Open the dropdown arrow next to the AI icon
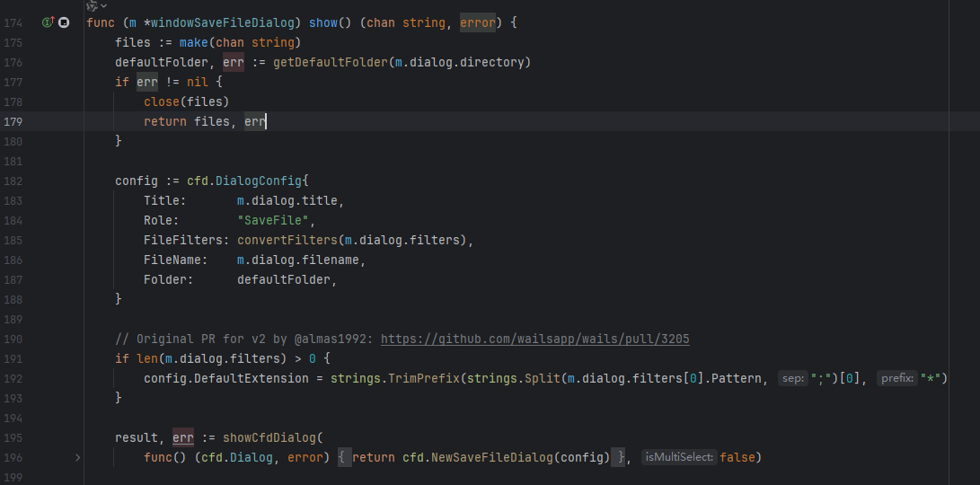The width and height of the screenshot is (980, 485). pyautogui.click(x=103, y=5)
